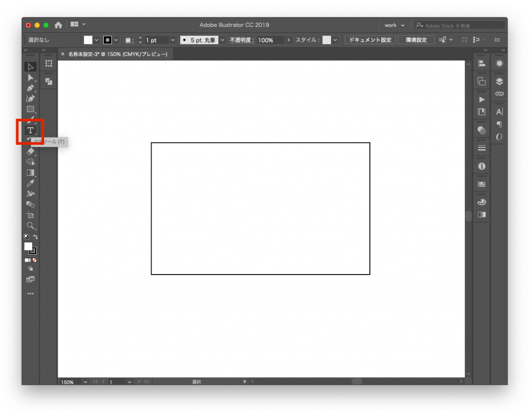Open the Align panel

pos(482,63)
